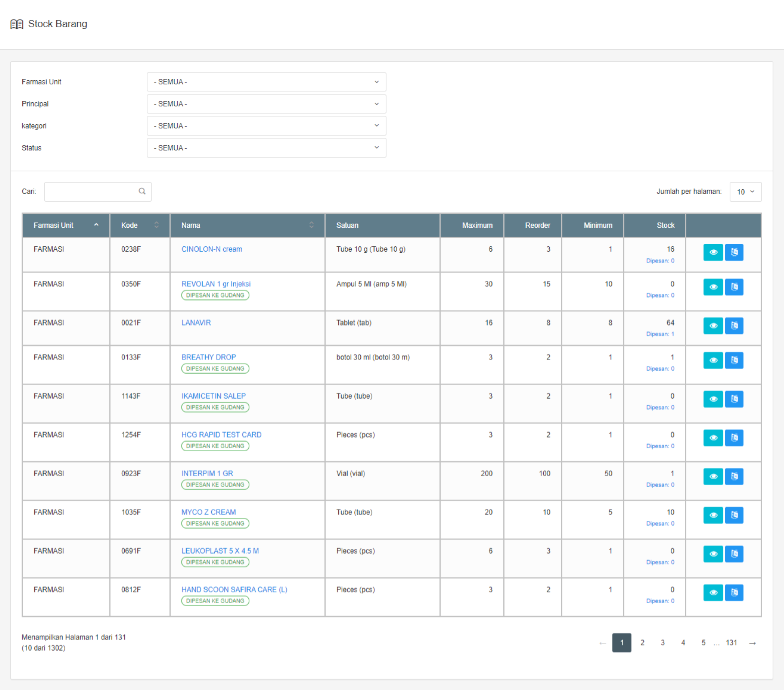Jump to last page 131
Screen dimensions: 784x690
coord(731,643)
